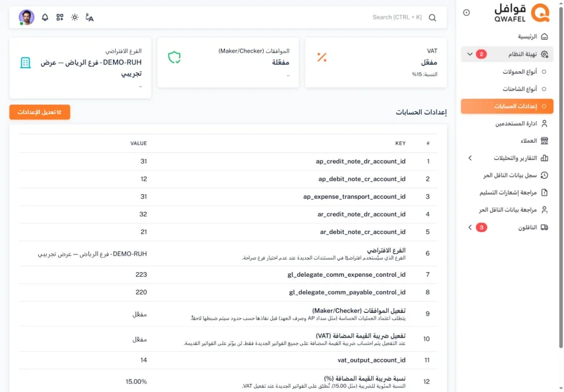
Task: Change language with translate icon
Action: pyautogui.click(x=89, y=17)
